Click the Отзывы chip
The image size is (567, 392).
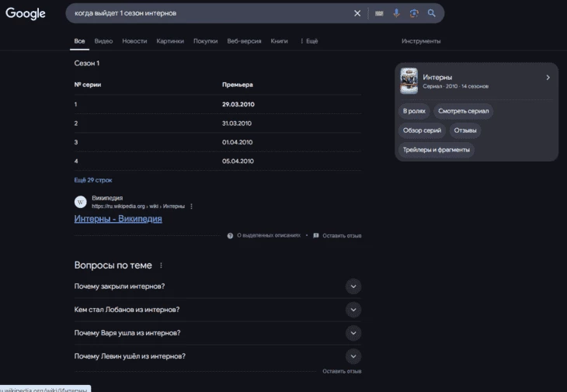[465, 130]
